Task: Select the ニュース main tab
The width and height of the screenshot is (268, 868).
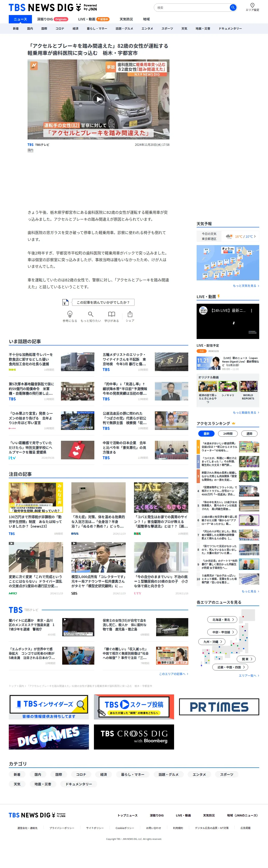Action: [20, 19]
